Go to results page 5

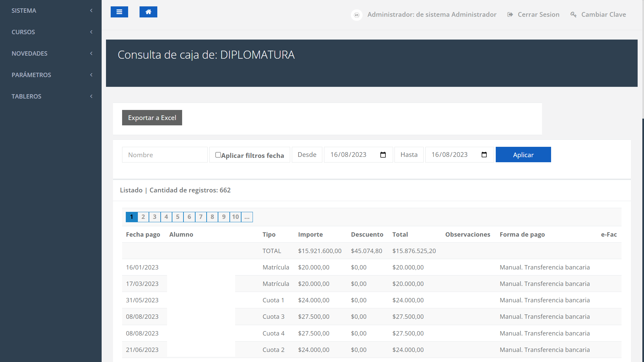point(178,217)
